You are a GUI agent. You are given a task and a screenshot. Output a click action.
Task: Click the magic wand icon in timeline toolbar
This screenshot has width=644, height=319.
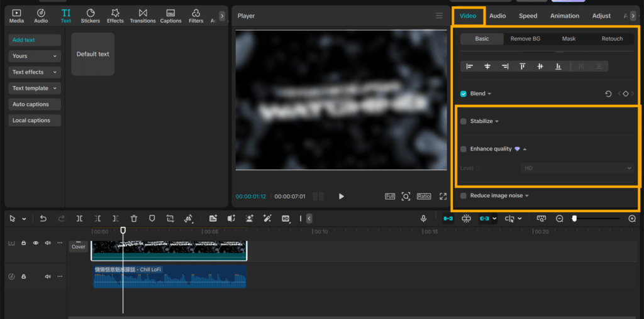pos(267,219)
